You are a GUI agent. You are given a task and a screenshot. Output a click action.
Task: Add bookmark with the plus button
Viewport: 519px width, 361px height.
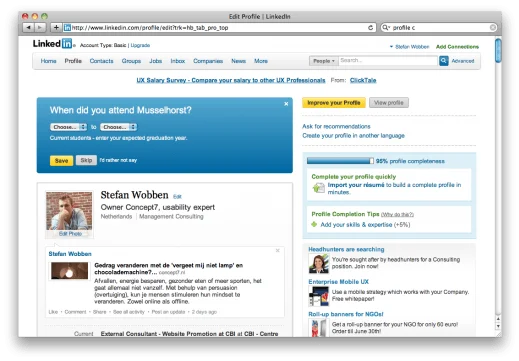point(56,28)
